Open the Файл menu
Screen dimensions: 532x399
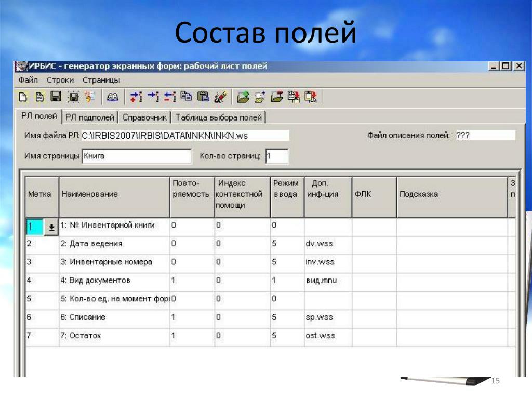[28, 80]
